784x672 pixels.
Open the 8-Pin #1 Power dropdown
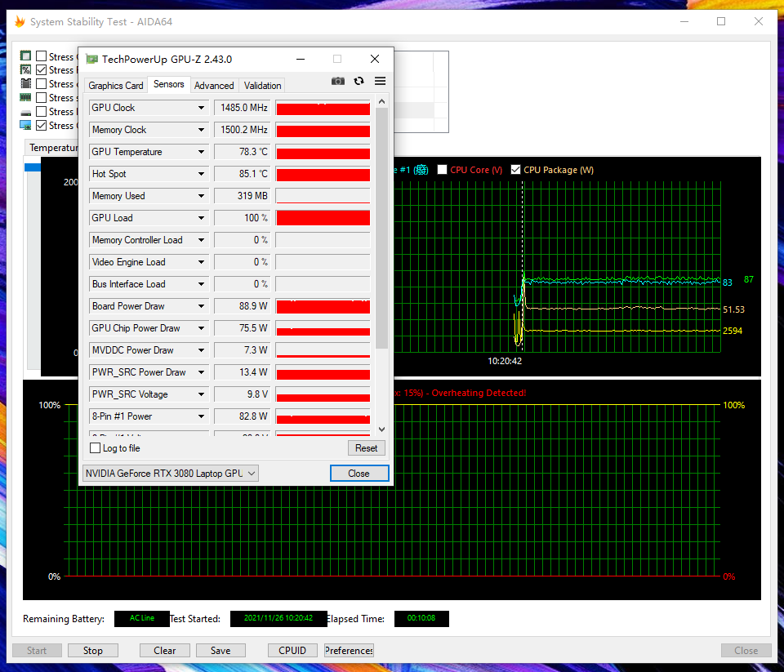click(x=201, y=416)
